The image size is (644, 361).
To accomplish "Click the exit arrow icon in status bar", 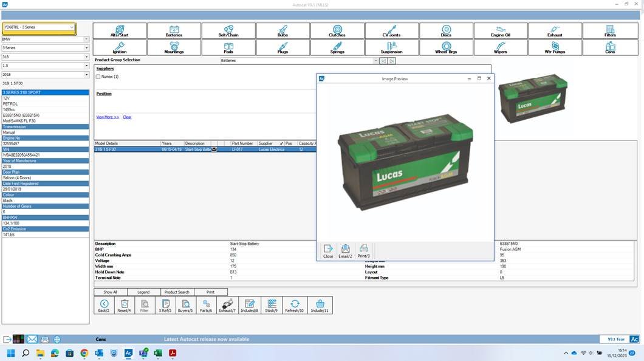I will pyautogui.click(x=7, y=340).
